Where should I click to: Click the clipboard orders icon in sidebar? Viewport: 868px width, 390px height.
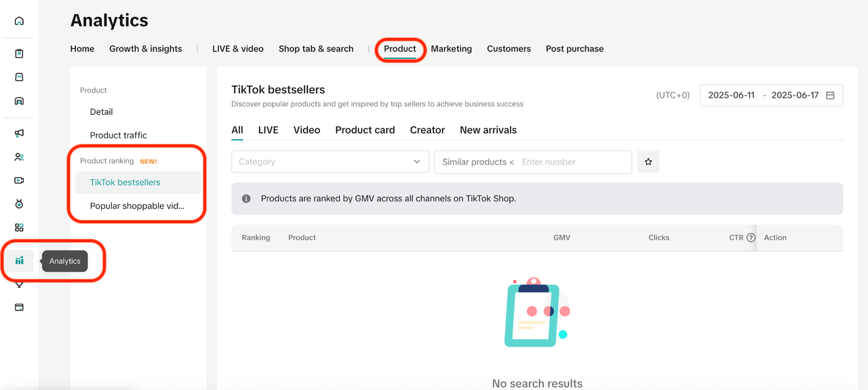(x=19, y=54)
